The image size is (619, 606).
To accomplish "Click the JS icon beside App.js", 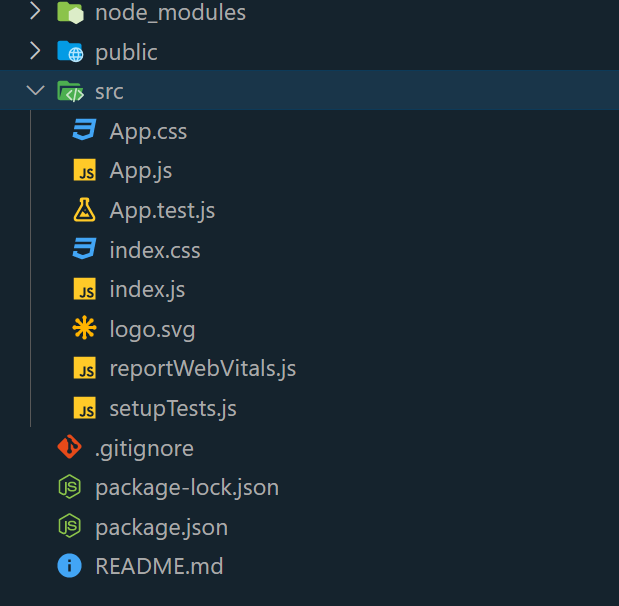I will tap(84, 170).
